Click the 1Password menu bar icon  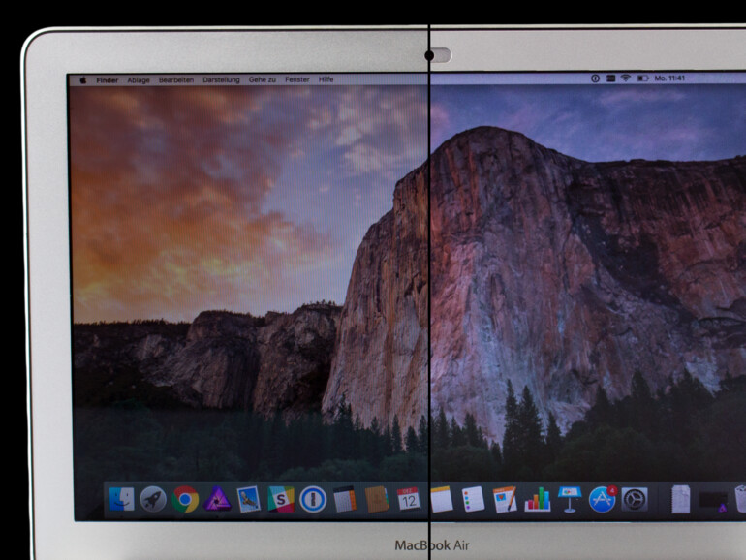(595, 78)
